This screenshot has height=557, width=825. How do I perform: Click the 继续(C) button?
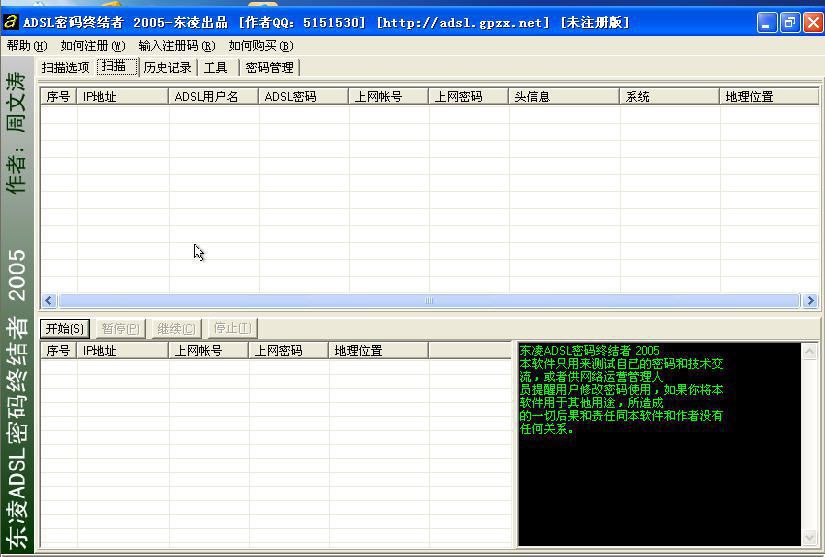pyautogui.click(x=176, y=329)
